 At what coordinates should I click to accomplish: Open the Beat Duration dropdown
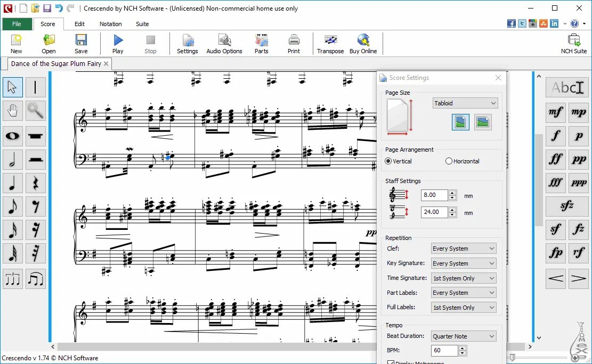tap(464, 336)
